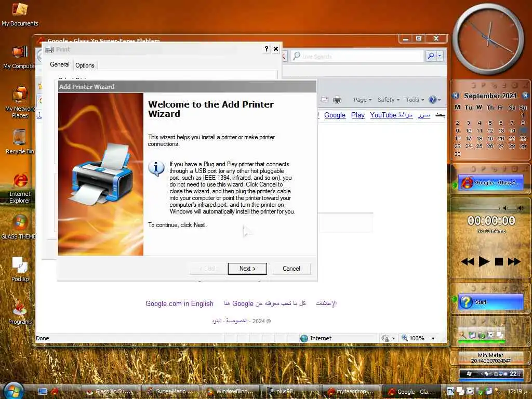
Task: Click the magnifier icon in sidebar launcher
Action: point(462,335)
